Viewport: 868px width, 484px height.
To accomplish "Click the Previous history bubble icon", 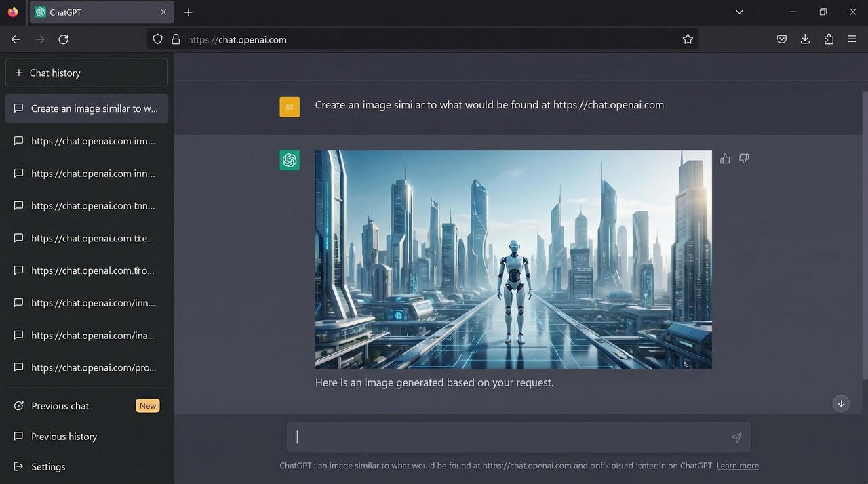I will [18, 437].
